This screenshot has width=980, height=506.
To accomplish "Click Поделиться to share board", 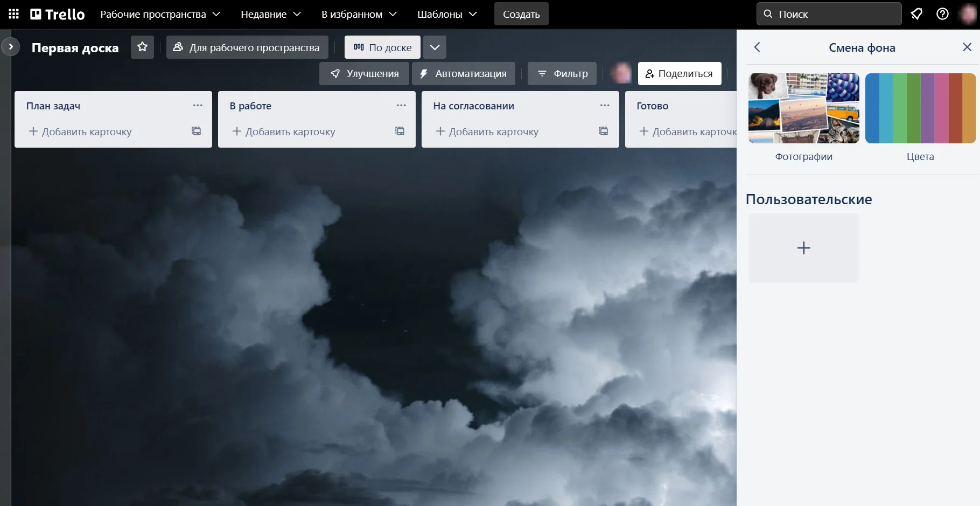I will pyautogui.click(x=680, y=73).
